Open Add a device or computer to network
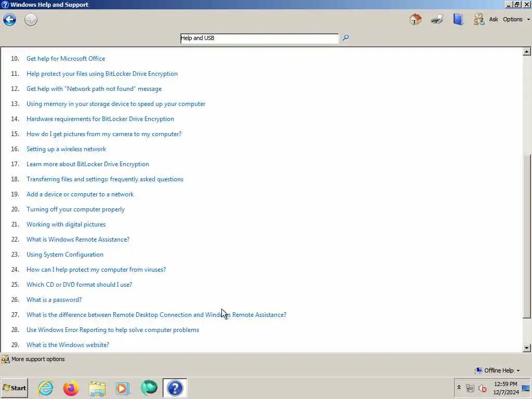532x399 pixels. [80, 194]
